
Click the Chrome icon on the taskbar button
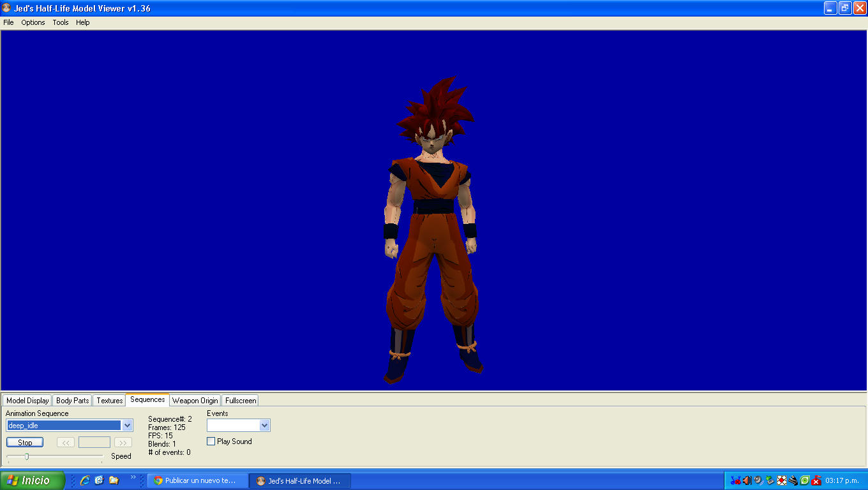158,480
